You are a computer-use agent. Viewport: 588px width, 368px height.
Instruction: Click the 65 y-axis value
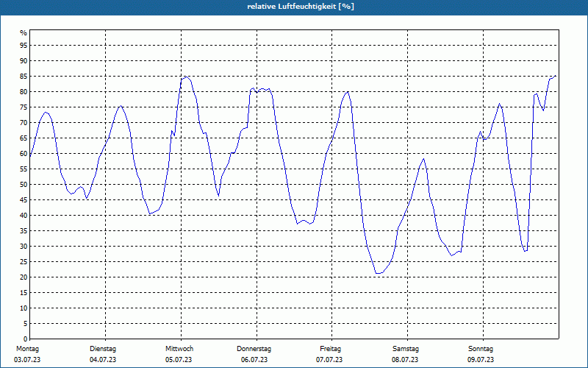24,138
